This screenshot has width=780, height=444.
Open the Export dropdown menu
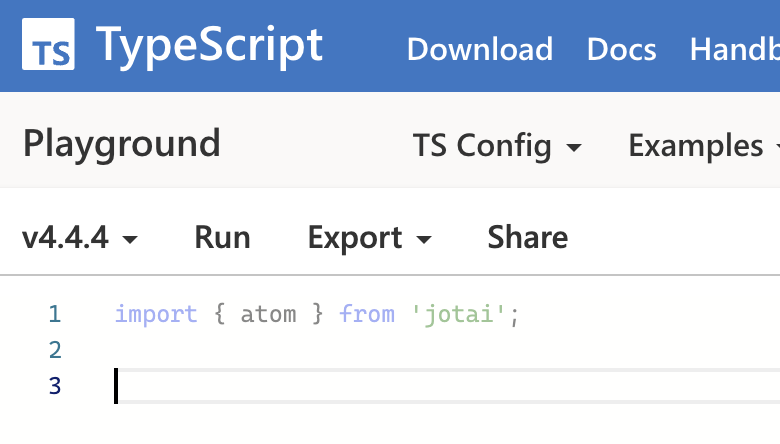click(x=370, y=237)
